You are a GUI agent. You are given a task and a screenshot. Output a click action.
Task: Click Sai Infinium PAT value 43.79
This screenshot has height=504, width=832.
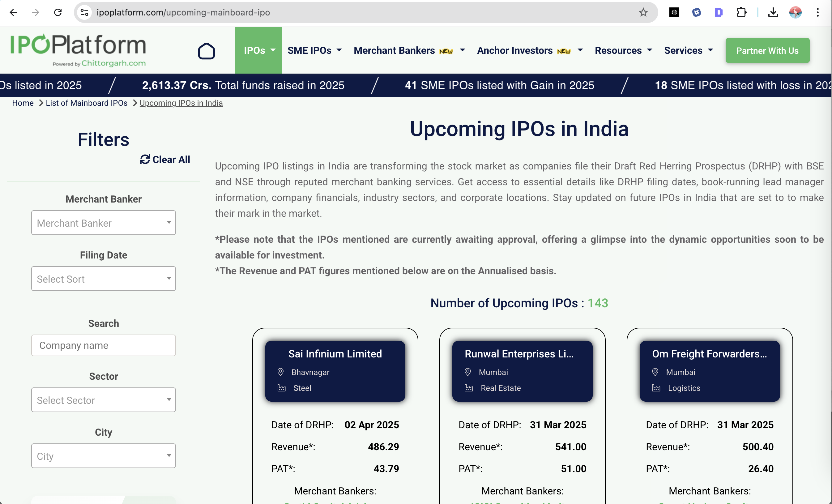click(x=386, y=468)
